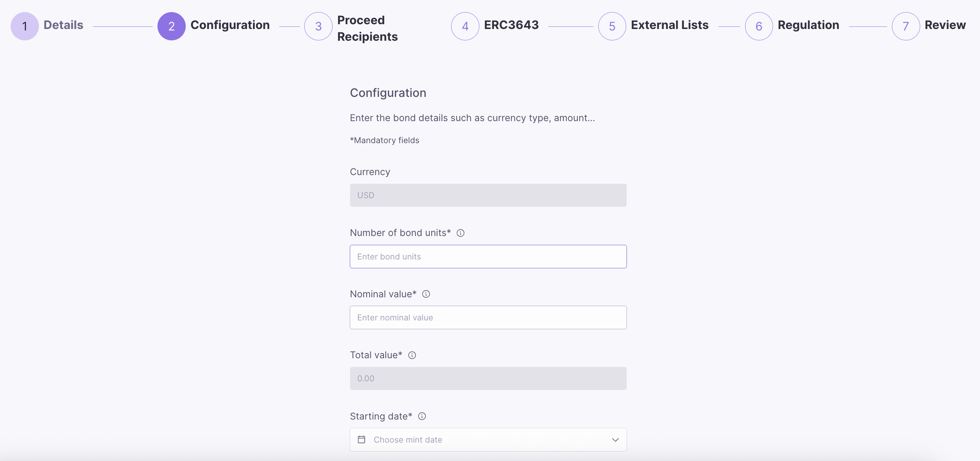The height and width of the screenshot is (461, 980).
Task: Go to the Details step
Action: [x=63, y=25]
